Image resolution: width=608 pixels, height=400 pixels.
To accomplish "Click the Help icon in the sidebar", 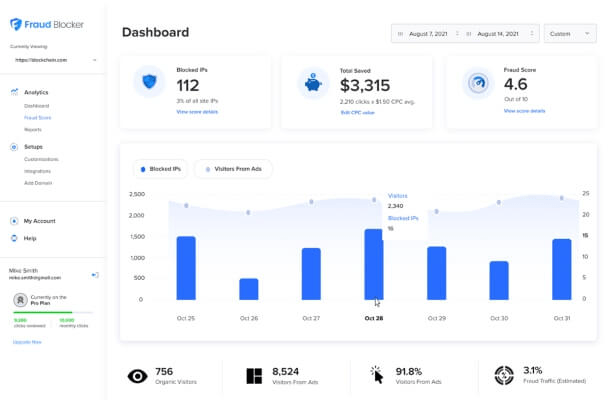I will point(14,238).
